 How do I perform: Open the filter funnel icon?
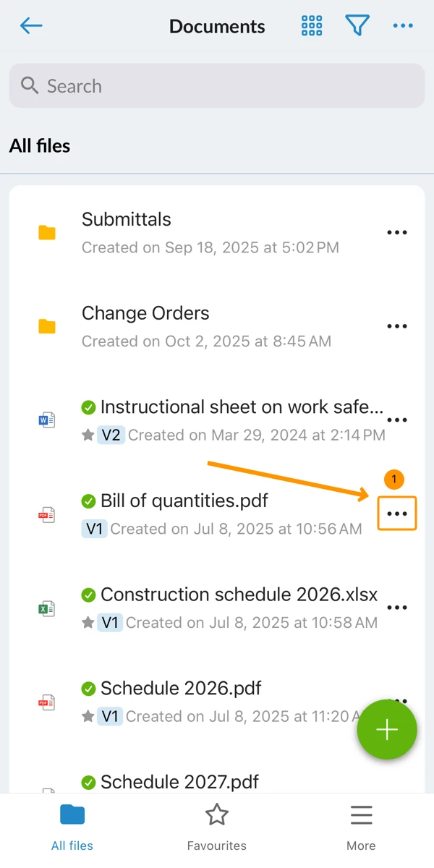(x=357, y=27)
